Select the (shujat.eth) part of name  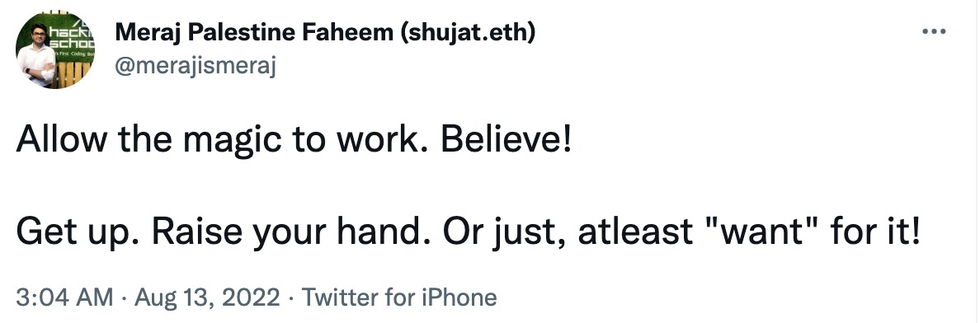point(467,33)
